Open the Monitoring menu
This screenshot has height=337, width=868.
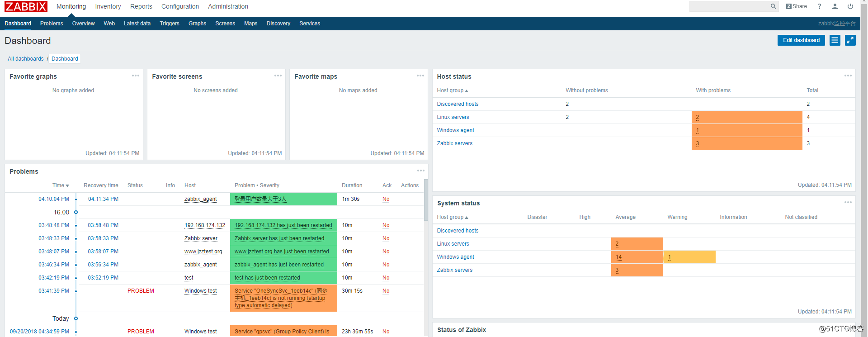[x=71, y=6]
